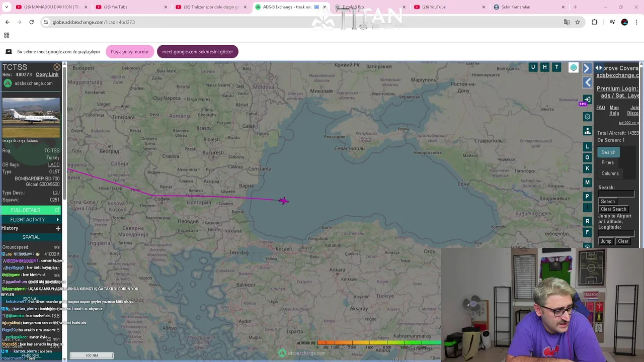Open map settings gear icon
The width and height of the screenshot is (644, 362).
pos(587,117)
